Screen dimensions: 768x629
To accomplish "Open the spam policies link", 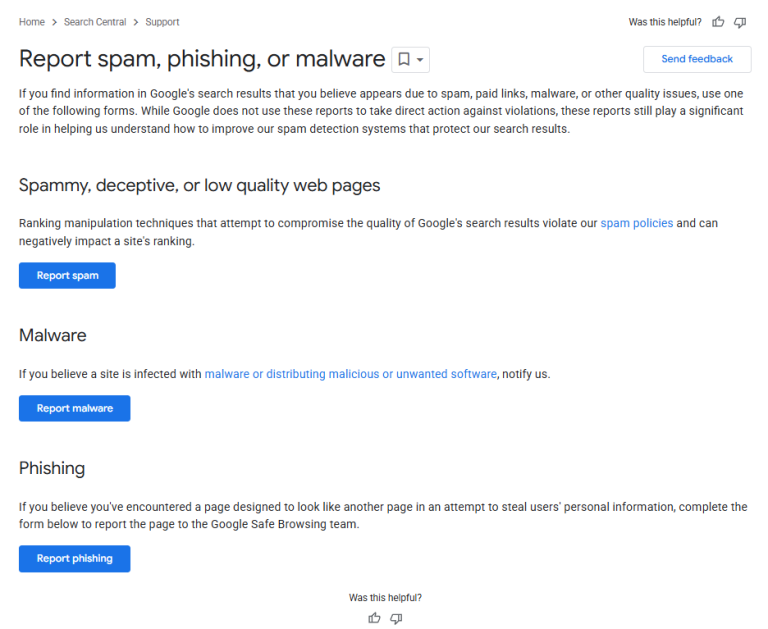I will coord(636,223).
